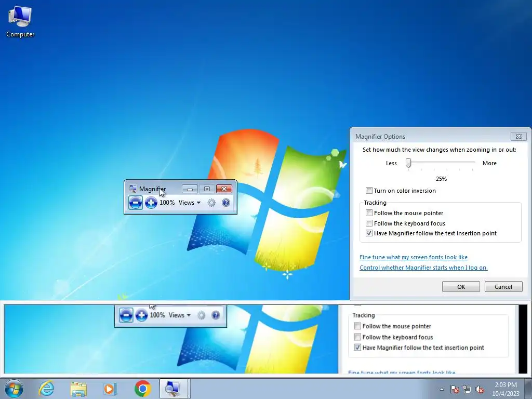The height and width of the screenshot is (399, 532).
Task: Click the network tray icon
Action: 467,389
